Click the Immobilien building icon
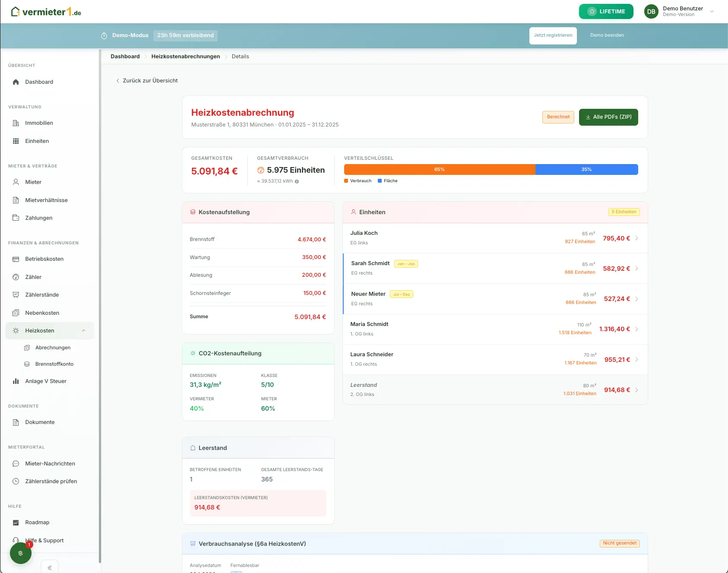 click(x=16, y=123)
